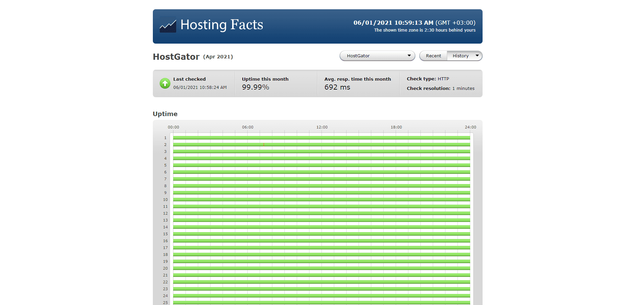The width and height of the screenshot is (644, 305).
Task: Click the 00:00 time axis label
Action: pos(173,127)
